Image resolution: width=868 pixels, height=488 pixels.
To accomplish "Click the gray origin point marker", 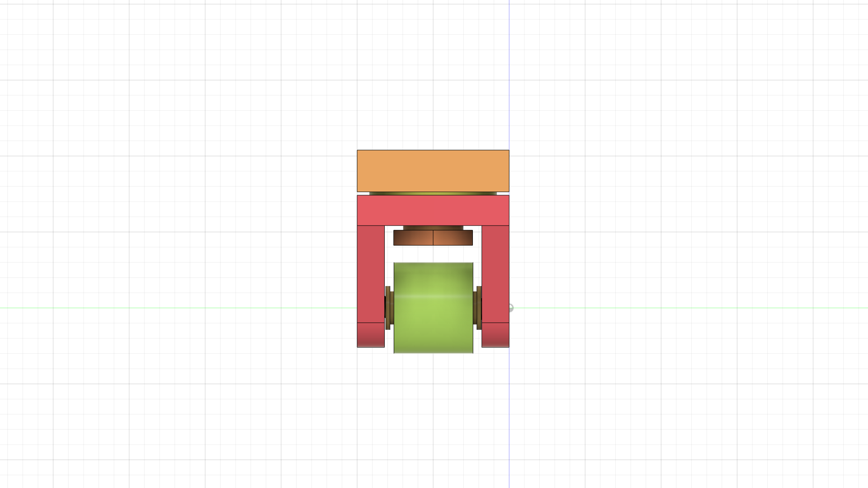I will tap(511, 308).
